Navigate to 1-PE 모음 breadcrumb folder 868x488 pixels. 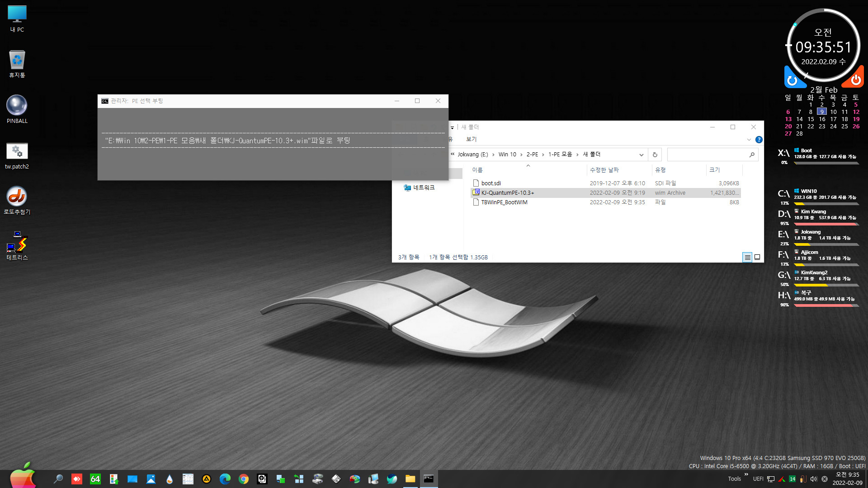point(560,155)
